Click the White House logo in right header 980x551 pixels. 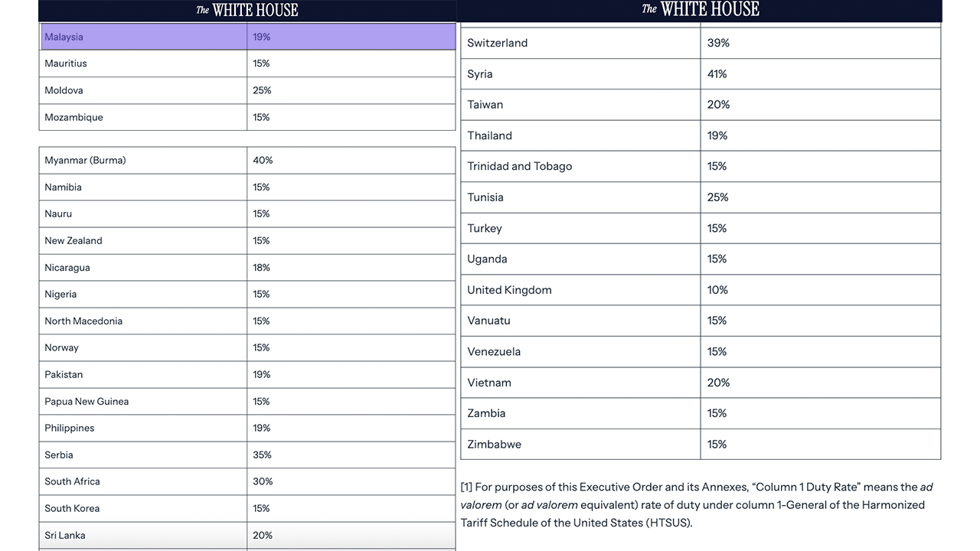pos(701,9)
